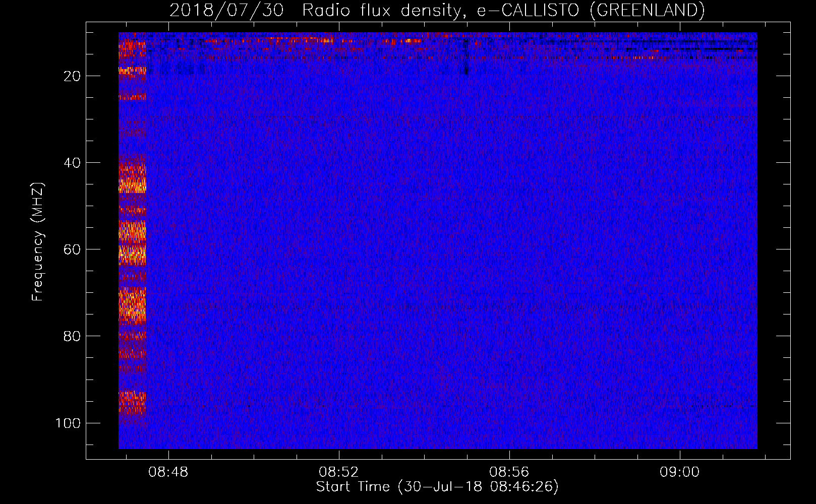Click the 40 MHz frequency tick label

click(72, 163)
